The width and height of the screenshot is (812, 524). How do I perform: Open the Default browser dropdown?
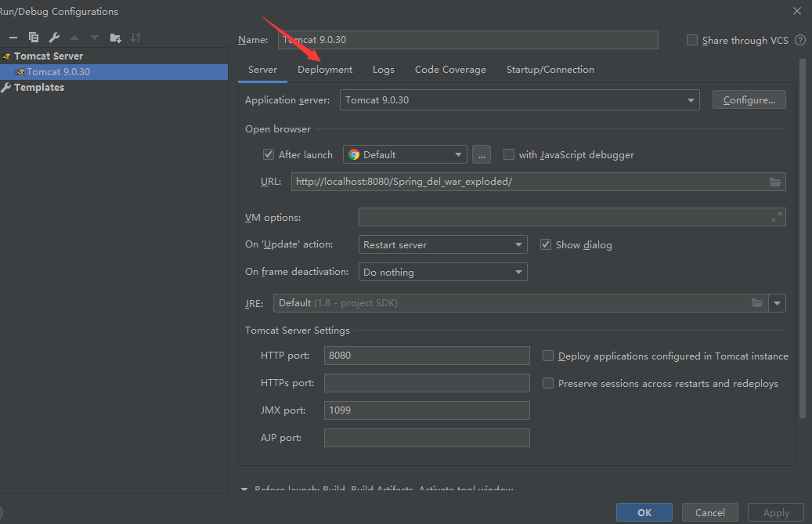coord(405,155)
